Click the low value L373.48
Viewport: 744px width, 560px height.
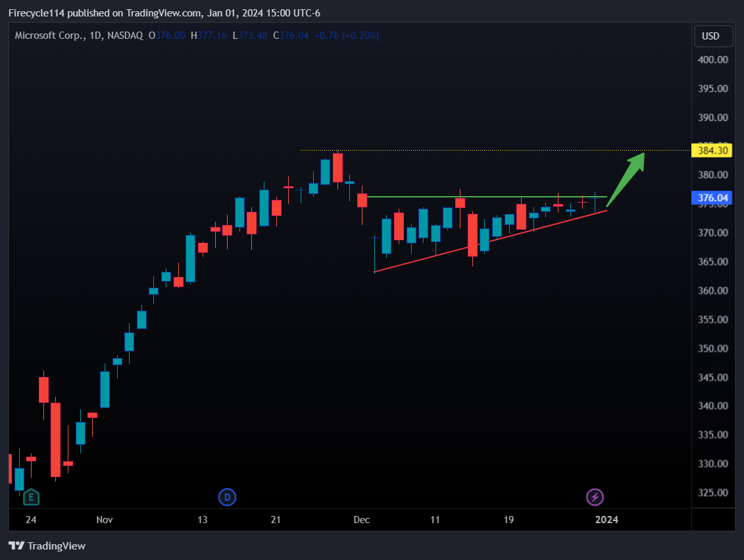(249, 36)
